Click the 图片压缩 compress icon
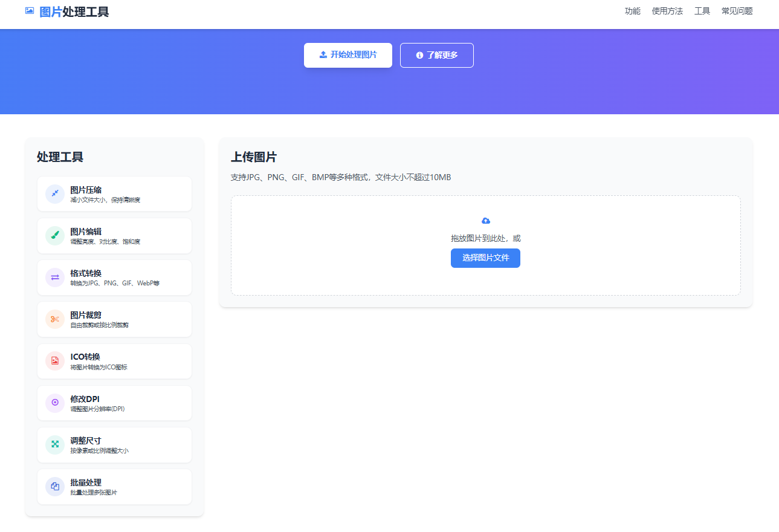The height and width of the screenshot is (532, 779). point(55,193)
